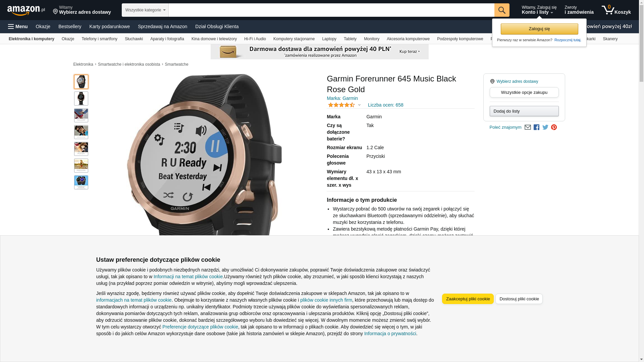Open the shopping cart Koszyk icon
The image size is (644, 362).
[616, 10]
